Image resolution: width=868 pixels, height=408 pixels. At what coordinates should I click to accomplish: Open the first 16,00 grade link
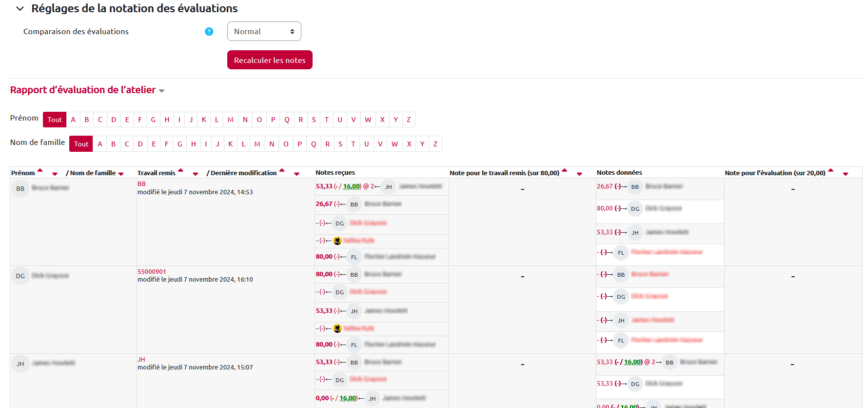pos(351,186)
